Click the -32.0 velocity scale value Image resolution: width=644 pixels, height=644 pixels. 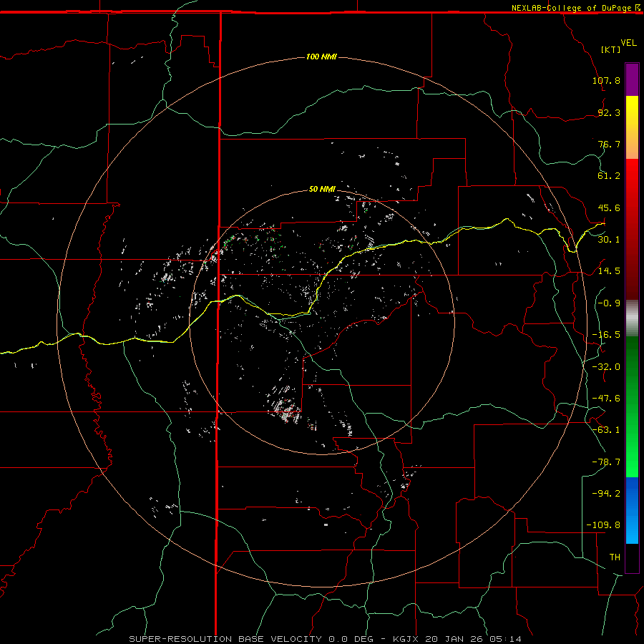pos(606,367)
